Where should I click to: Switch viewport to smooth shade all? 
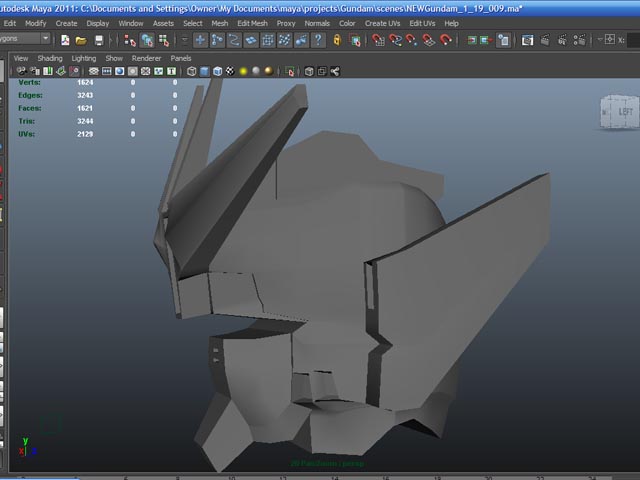click(204, 71)
